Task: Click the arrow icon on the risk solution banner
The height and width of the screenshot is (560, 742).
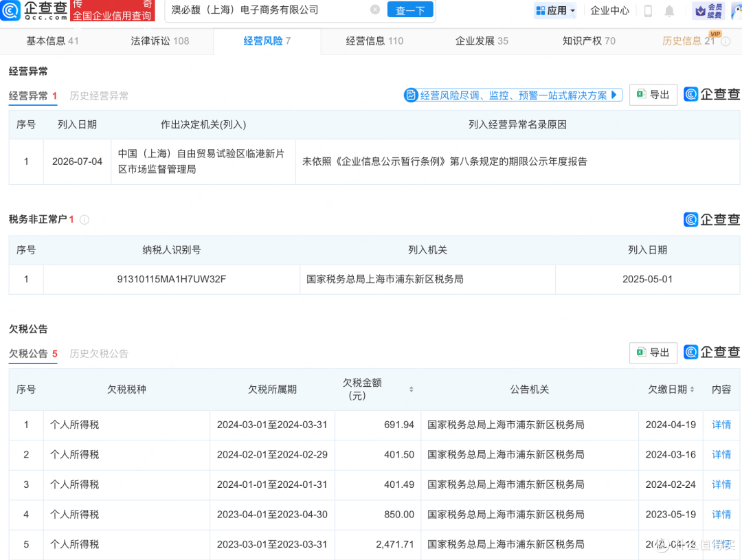Action: coord(614,95)
